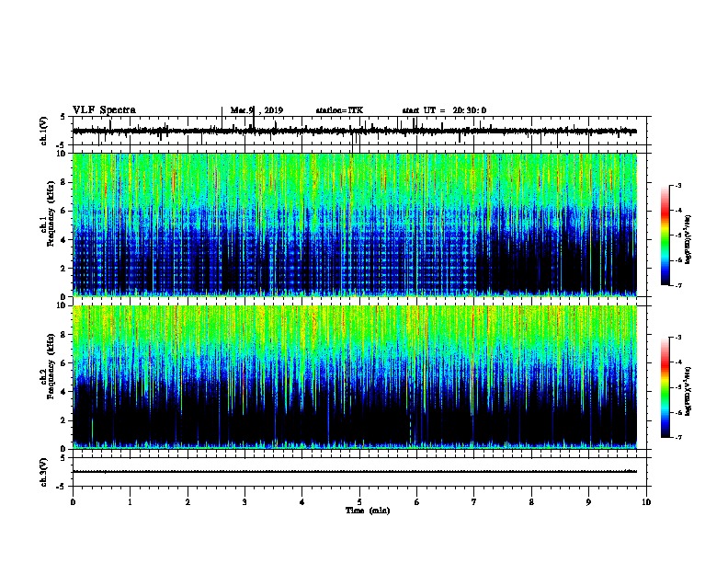This screenshot has width=728, height=563.
Task: Select the 'ch.3(V)' waveform axis label
Action: click(x=44, y=472)
